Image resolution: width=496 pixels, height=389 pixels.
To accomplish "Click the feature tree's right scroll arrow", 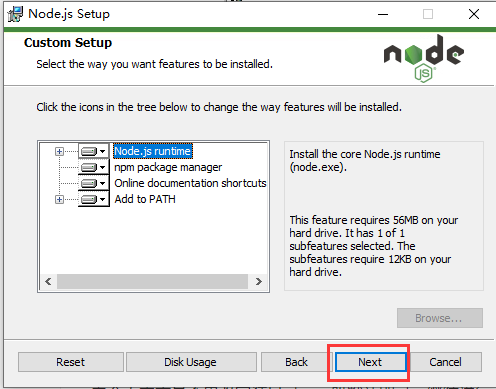I will [258, 282].
